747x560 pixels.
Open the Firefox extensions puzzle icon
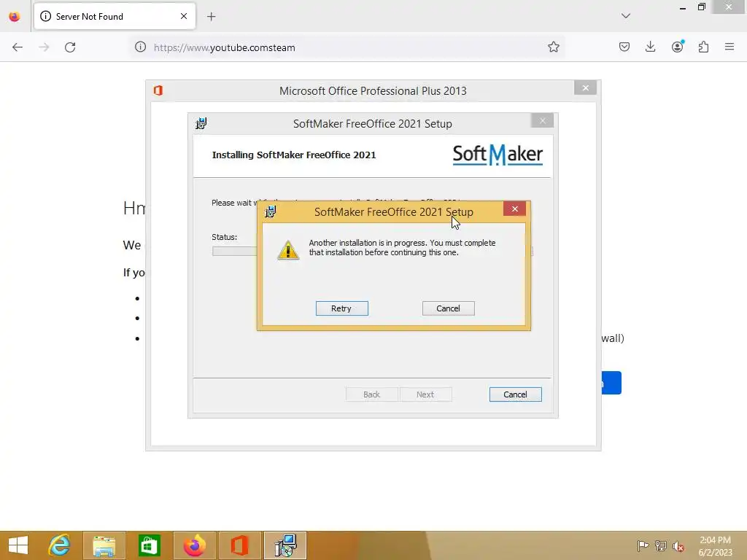coord(704,47)
